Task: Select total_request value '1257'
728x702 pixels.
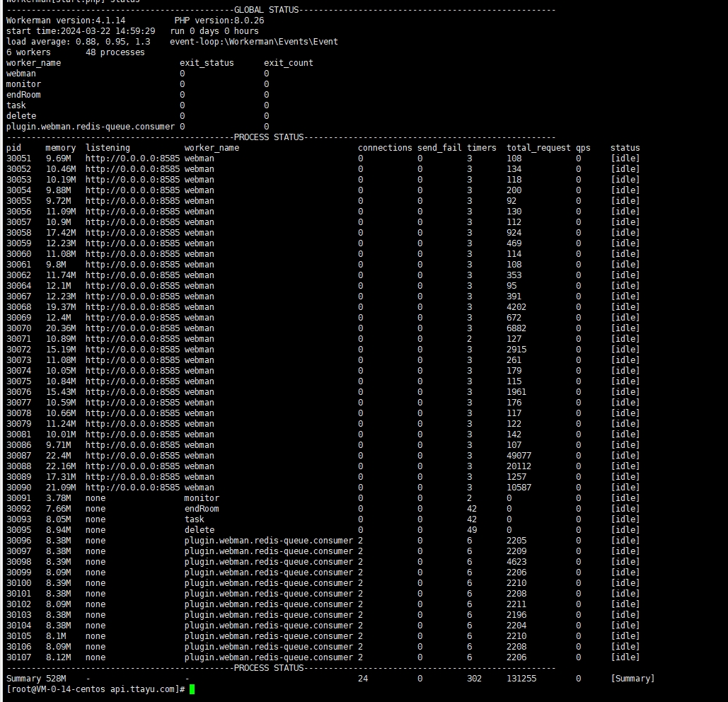Action: [516, 477]
